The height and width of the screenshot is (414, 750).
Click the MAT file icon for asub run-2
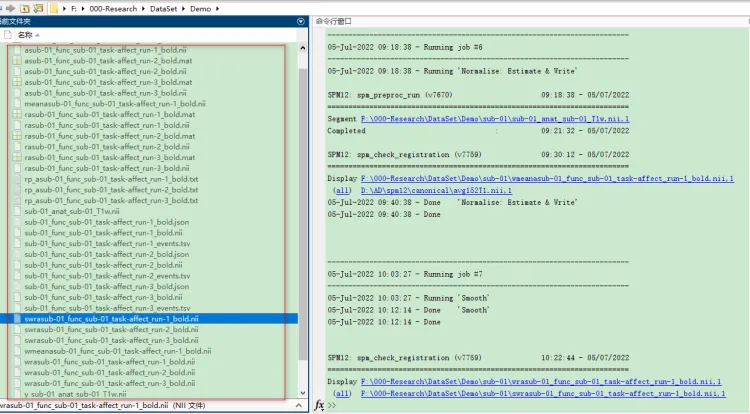click(x=16, y=61)
